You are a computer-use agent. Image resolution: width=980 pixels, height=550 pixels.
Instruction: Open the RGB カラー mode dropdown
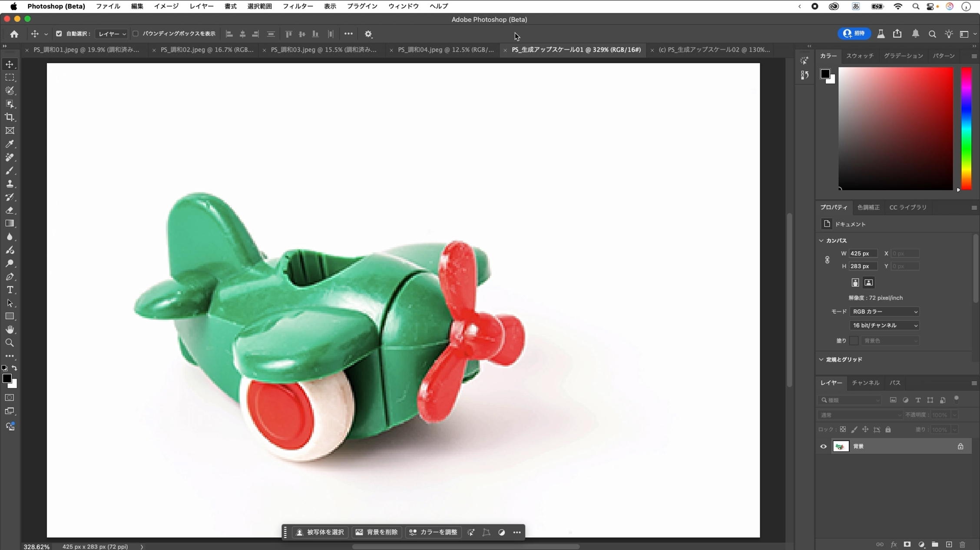tap(884, 311)
